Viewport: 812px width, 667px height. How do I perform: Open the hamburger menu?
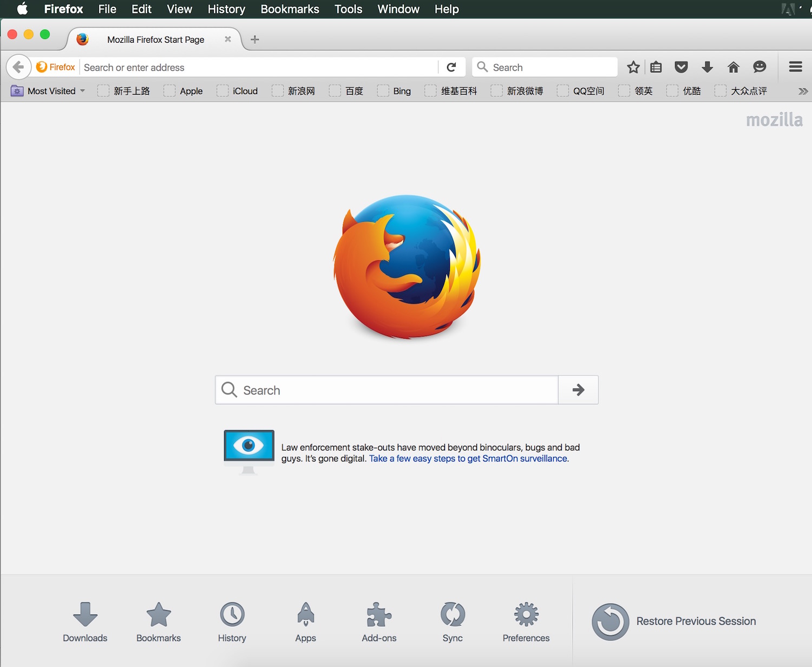click(x=795, y=67)
